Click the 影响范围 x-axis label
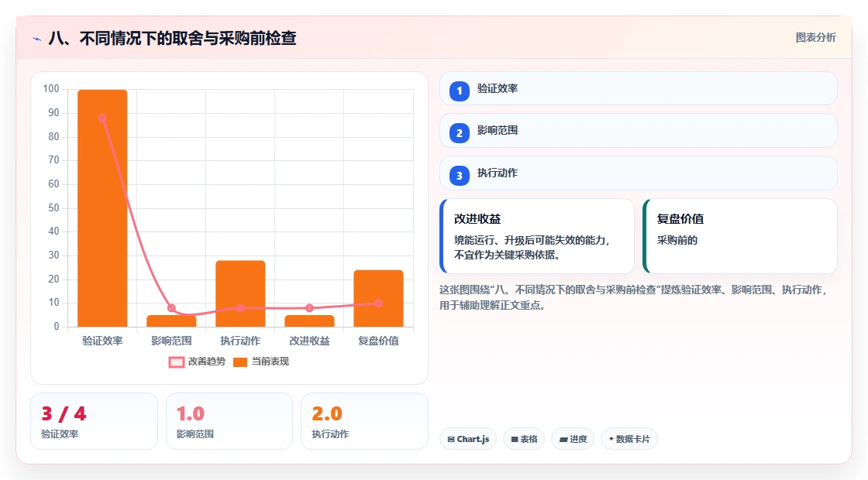868x480 pixels. (171, 341)
